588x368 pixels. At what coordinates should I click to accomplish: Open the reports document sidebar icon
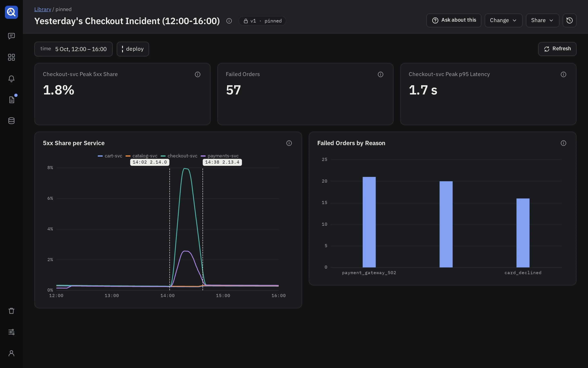click(11, 100)
